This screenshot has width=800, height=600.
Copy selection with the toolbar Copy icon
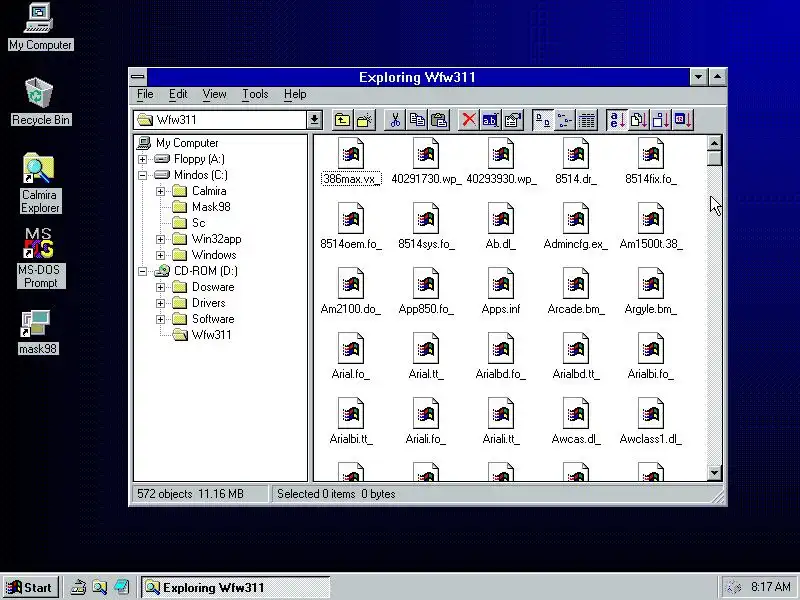click(417, 120)
